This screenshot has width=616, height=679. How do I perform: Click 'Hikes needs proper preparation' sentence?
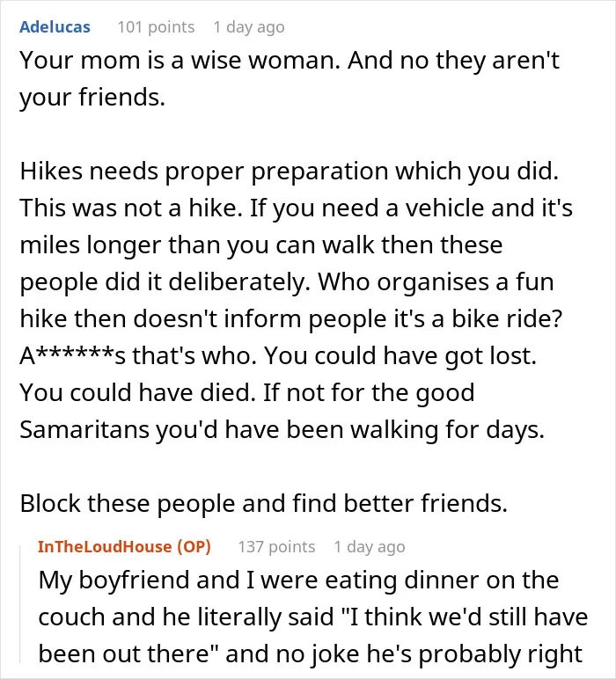pos(289,171)
